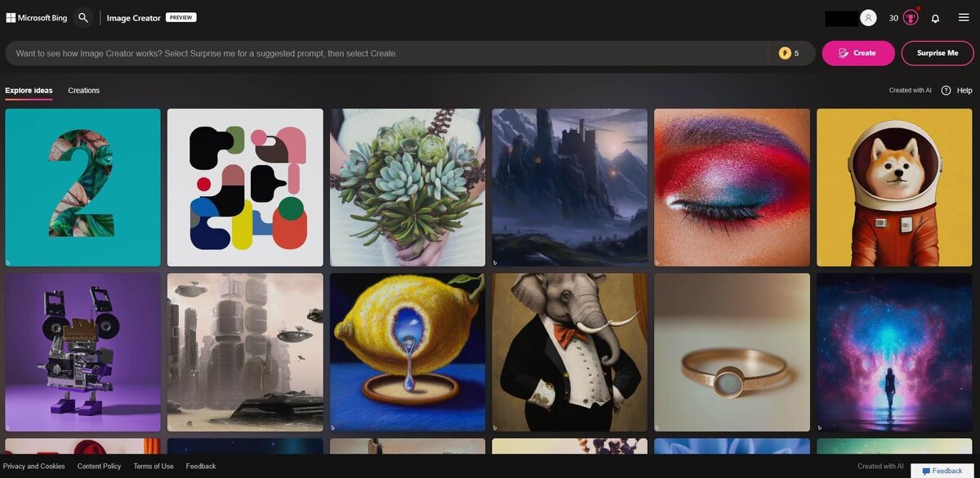Click the Image Creator title

134,18
